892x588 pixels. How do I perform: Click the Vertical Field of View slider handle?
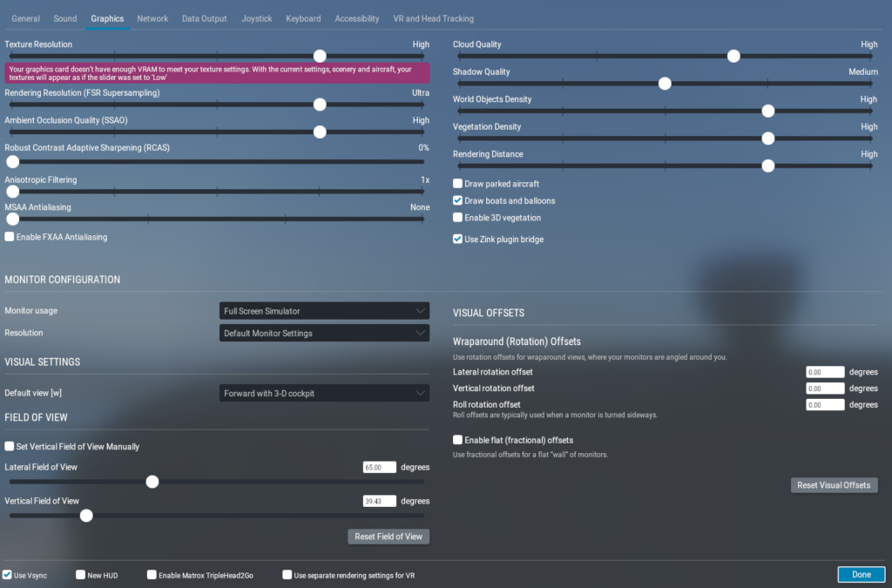pos(86,516)
